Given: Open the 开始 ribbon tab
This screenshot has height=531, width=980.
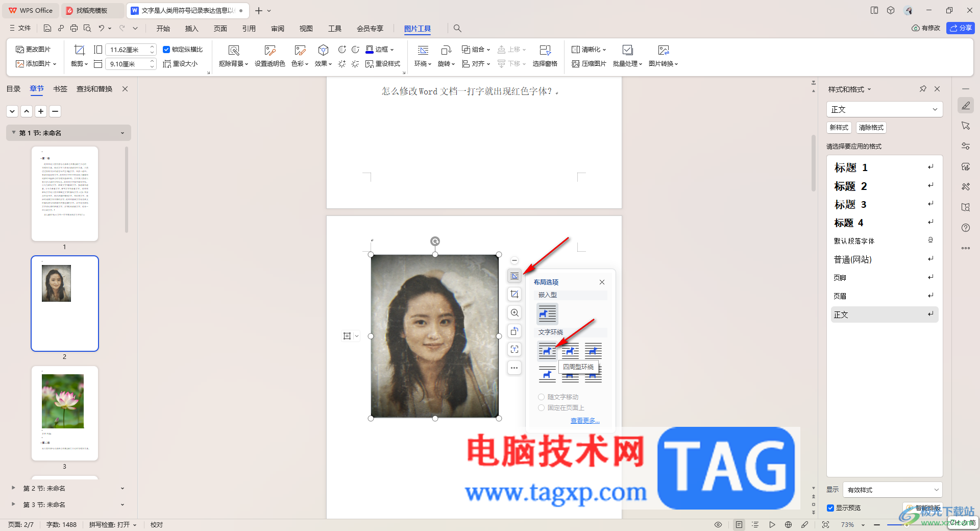Looking at the screenshot, I should [163, 29].
